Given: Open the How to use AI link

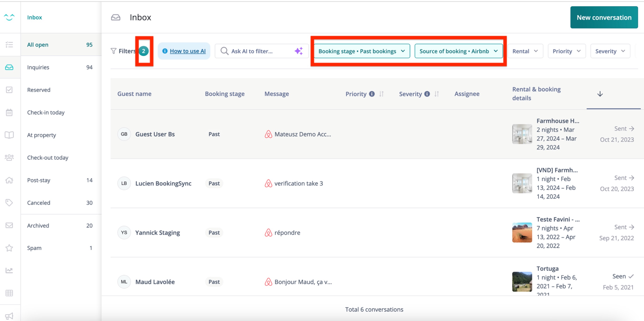Looking at the screenshot, I should [x=188, y=51].
